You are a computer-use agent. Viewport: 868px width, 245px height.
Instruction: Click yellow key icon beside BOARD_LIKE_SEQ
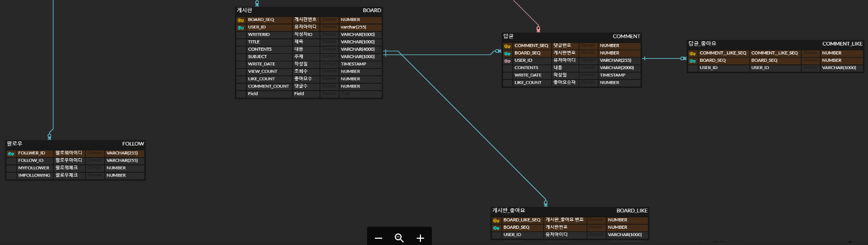pos(496,220)
